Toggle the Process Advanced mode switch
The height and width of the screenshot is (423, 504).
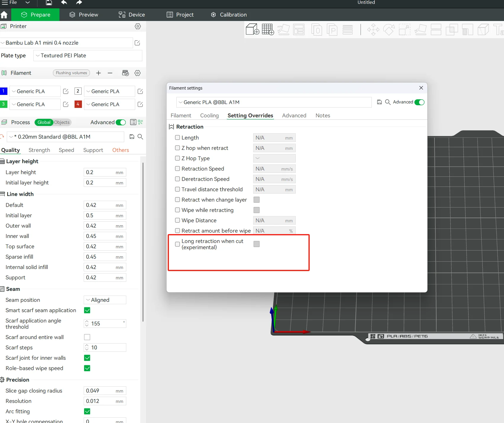pyautogui.click(x=121, y=122)
